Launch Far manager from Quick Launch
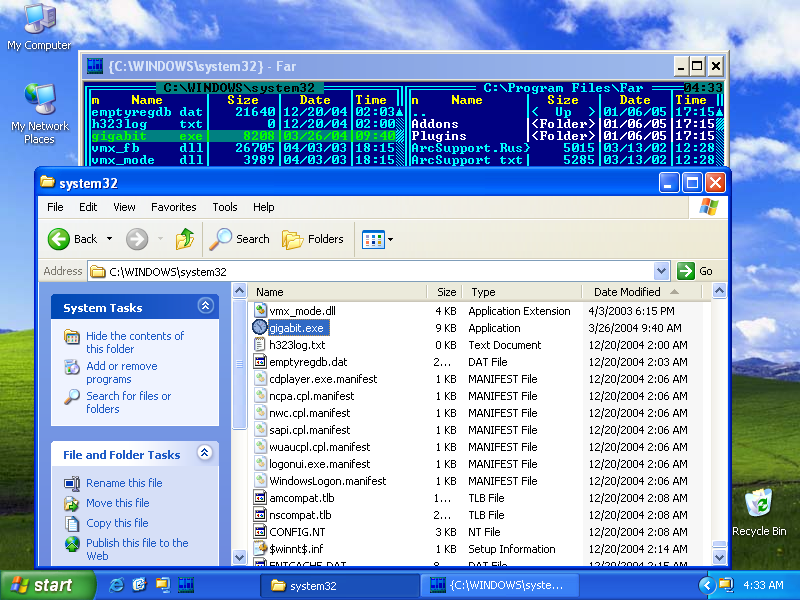 coord(186,585)
